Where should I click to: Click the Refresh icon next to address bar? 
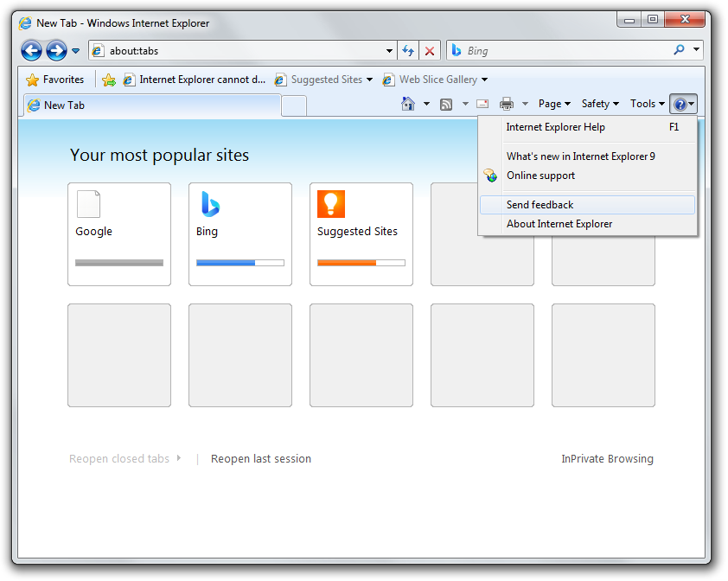408,51
